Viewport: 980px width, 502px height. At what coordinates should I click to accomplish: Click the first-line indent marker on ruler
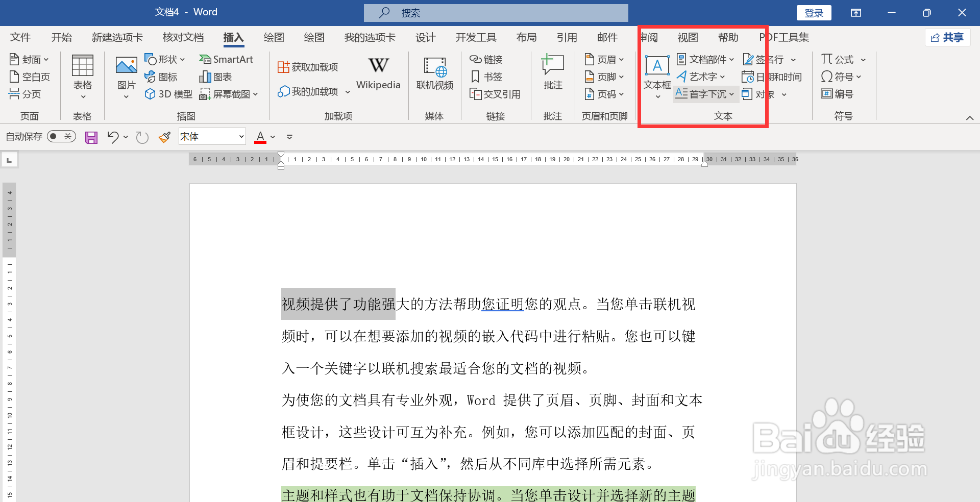pos(281,155)
